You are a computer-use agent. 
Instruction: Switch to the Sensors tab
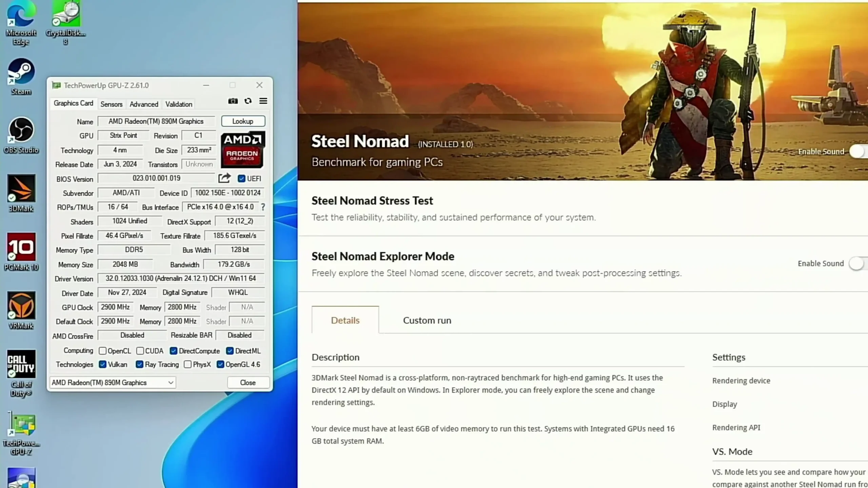click(x=111, y=104)
